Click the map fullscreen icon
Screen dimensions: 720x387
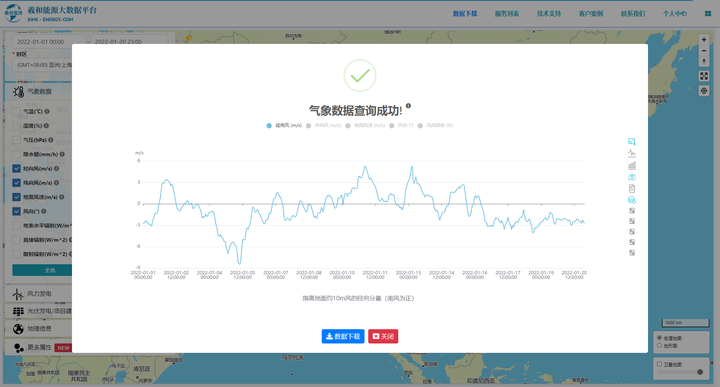tap(703, 76)
